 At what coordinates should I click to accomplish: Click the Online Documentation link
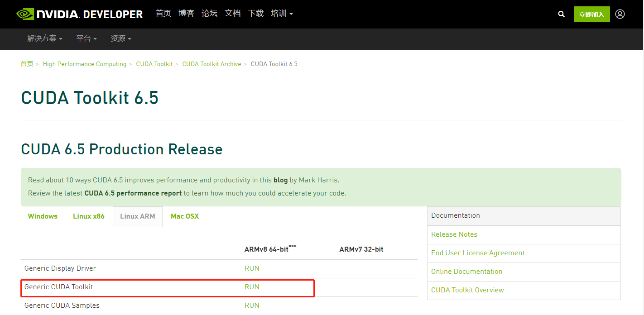466,272
